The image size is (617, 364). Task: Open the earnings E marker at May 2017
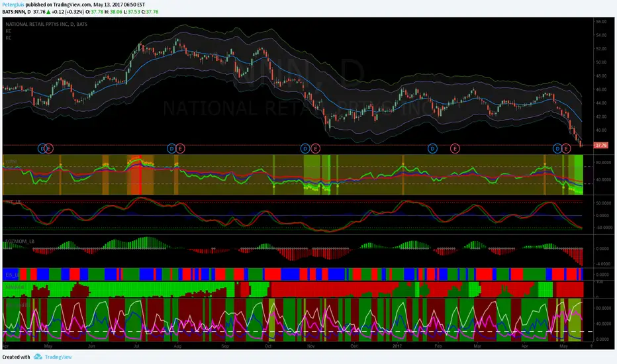566,148
